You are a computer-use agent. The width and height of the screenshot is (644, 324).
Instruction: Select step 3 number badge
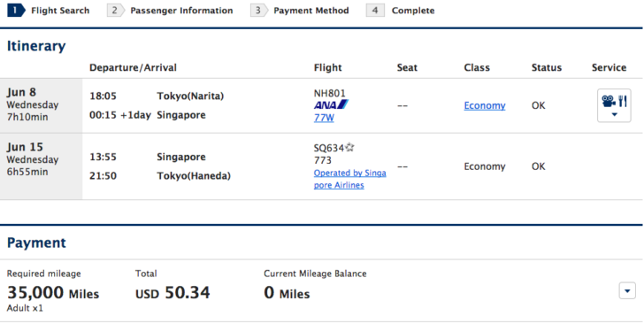(x=259, y=11)
